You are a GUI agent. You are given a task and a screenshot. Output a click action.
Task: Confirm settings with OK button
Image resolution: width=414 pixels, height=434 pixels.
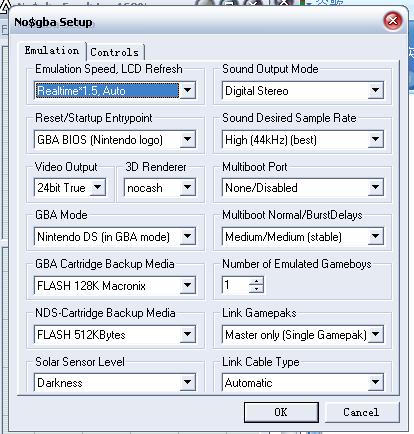pos(281,412)
